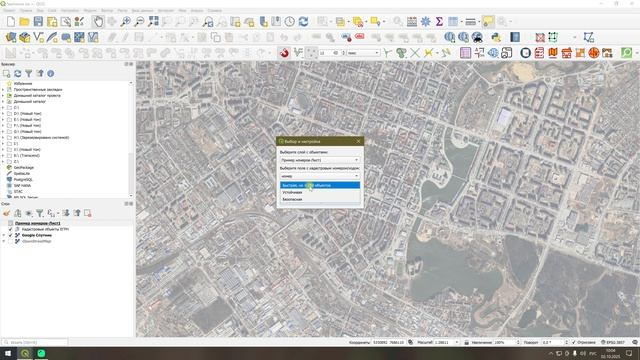
Task: Select SAP HANA in Browser tree
Action: click(22, 186)
